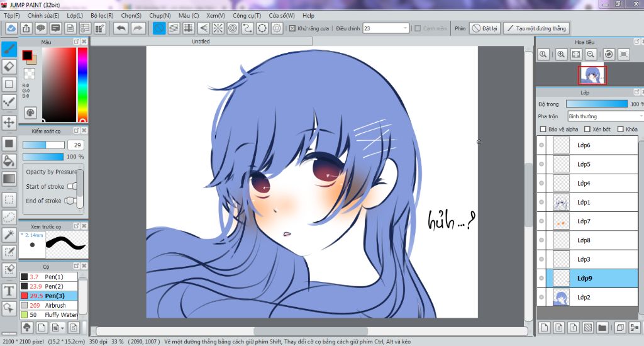Open the Chỉnh sửa(E) menu

click(x=43, y=16)
